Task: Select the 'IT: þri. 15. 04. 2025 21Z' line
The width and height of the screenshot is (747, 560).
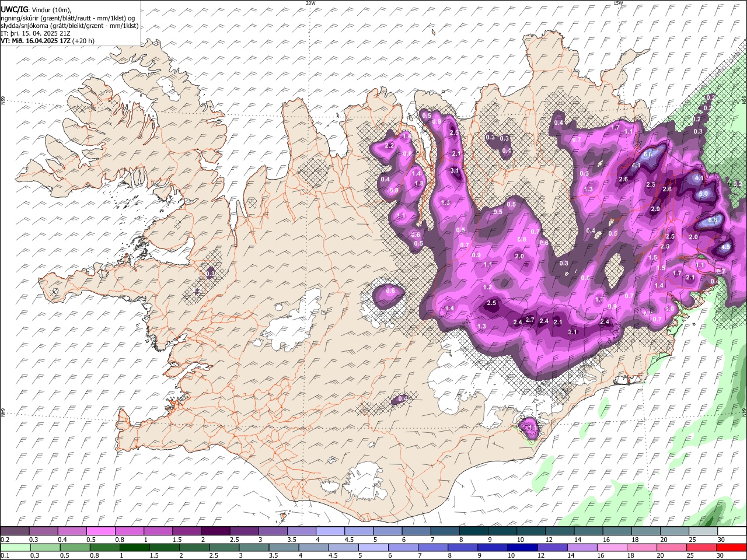Action: pyautogui.click(x=36, y=33)
